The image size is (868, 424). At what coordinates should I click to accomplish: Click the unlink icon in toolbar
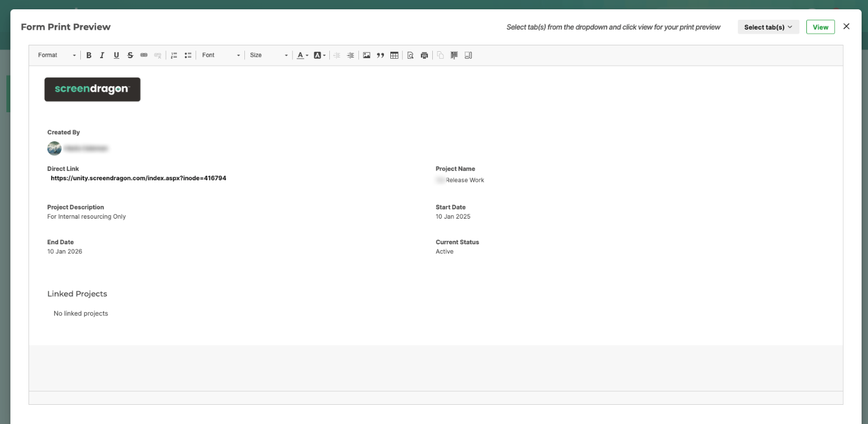[x=158, y=55]
